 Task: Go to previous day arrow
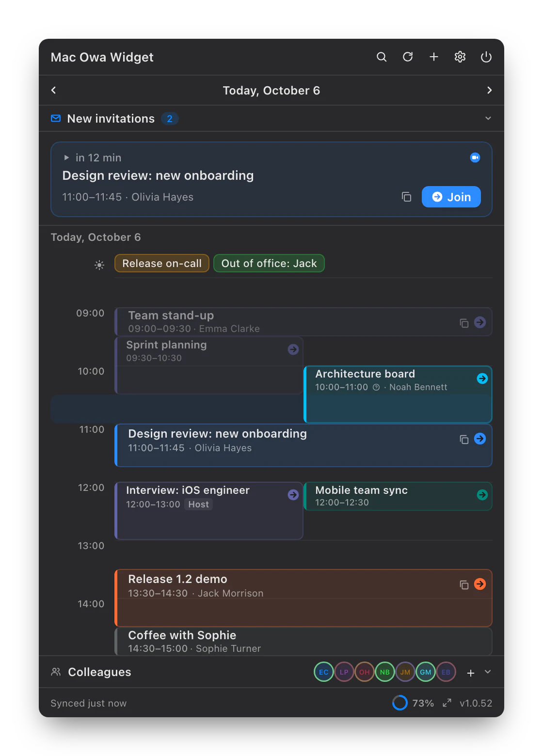coord(54,90)
